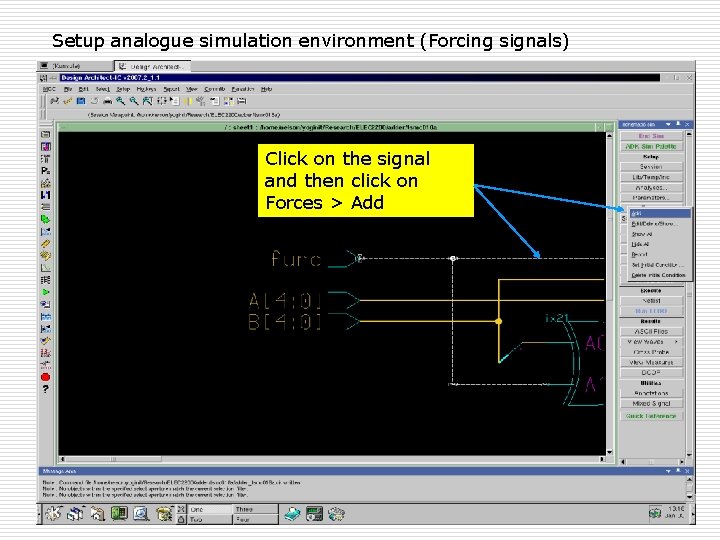
Task: Switch to the Design Architect tab
Action: tap(152, 67)
